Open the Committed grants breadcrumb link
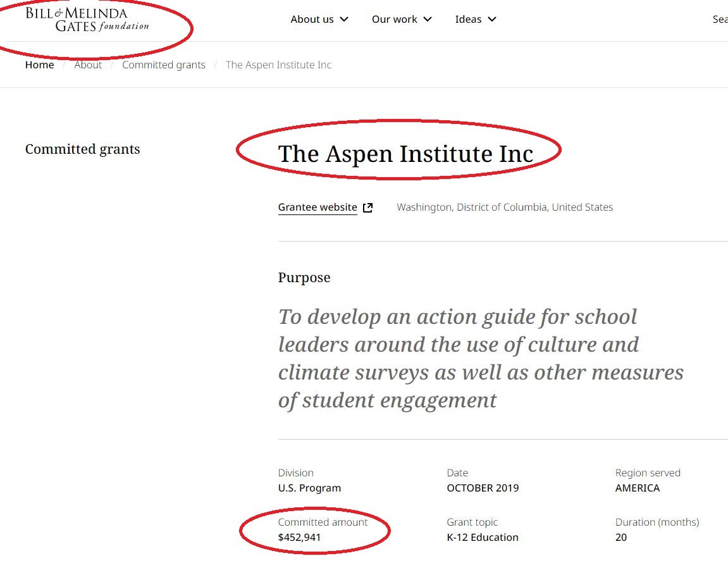Viewport: 728px width, 563px height. click(164, 65)
